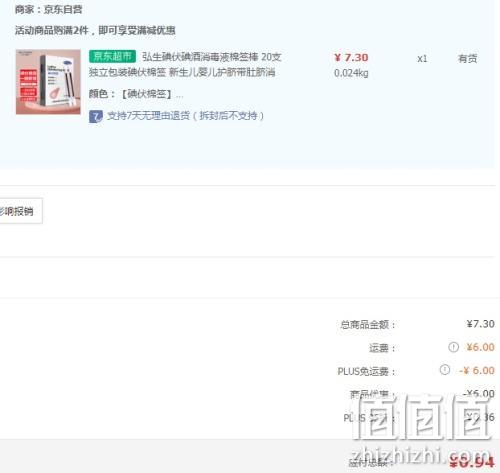500x473 pixels.
Task: Open the iodine swab product thumbnail
Action: 48,82
